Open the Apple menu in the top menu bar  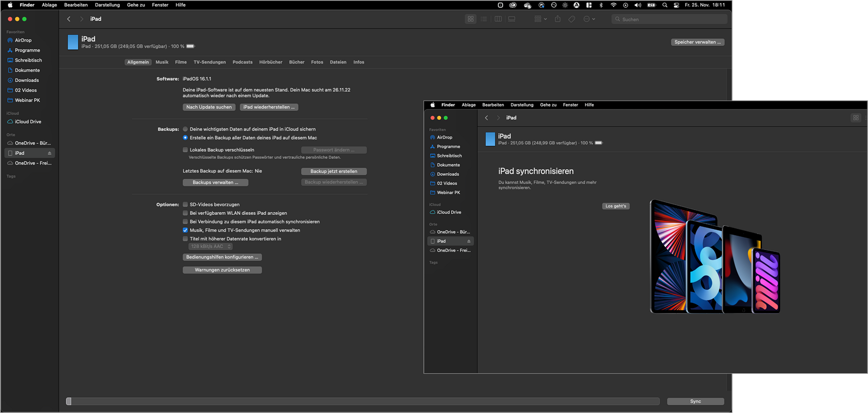pos(10,5)
